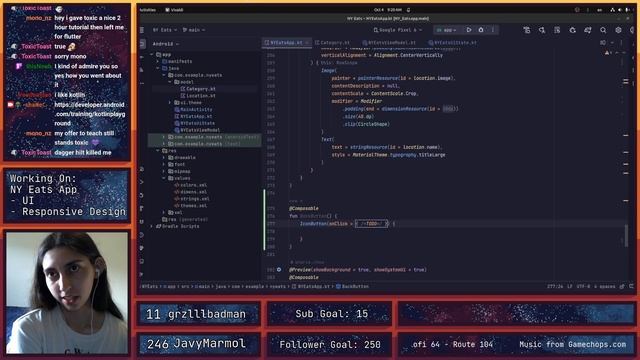Open the editor tab options kebab menu
The width and height of the screenshot is (640, 360).
point(622,42)
